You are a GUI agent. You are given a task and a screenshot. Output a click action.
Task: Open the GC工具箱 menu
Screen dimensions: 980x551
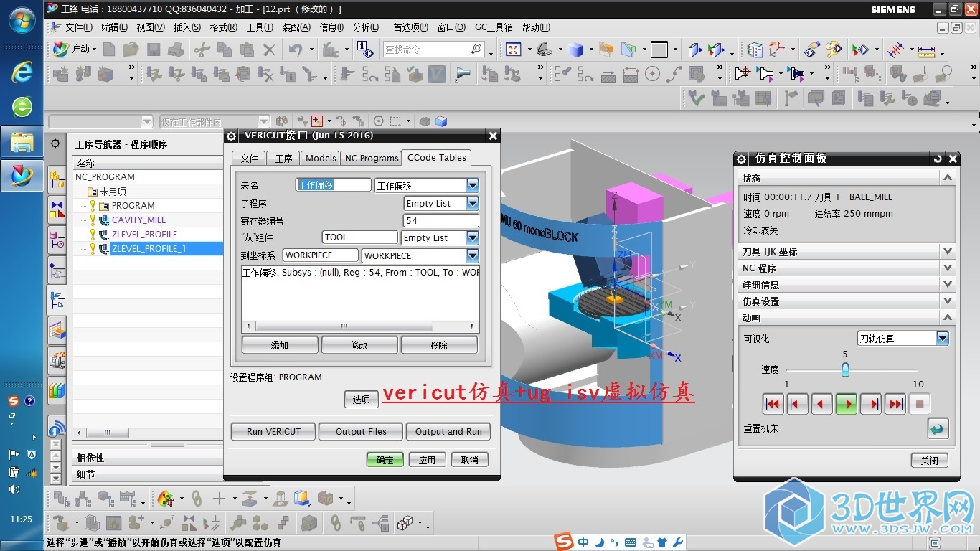494,27
